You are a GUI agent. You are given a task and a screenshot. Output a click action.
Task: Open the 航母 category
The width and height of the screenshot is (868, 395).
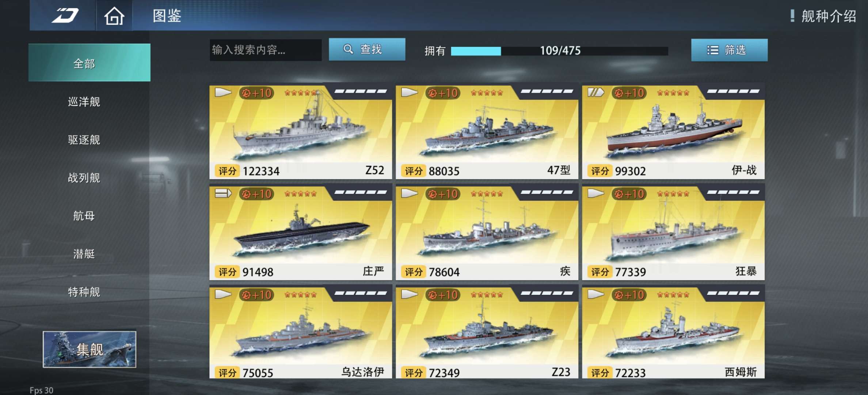[84, 216]
